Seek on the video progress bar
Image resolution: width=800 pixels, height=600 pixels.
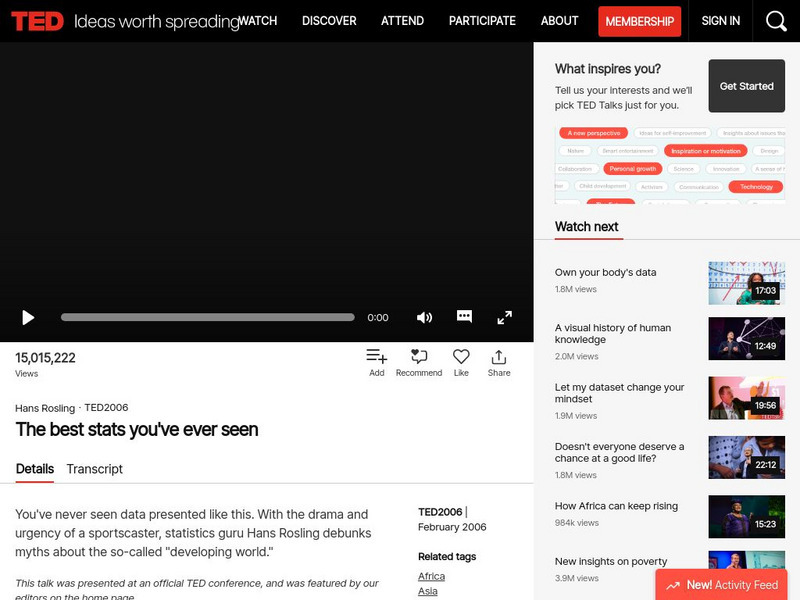208,317
